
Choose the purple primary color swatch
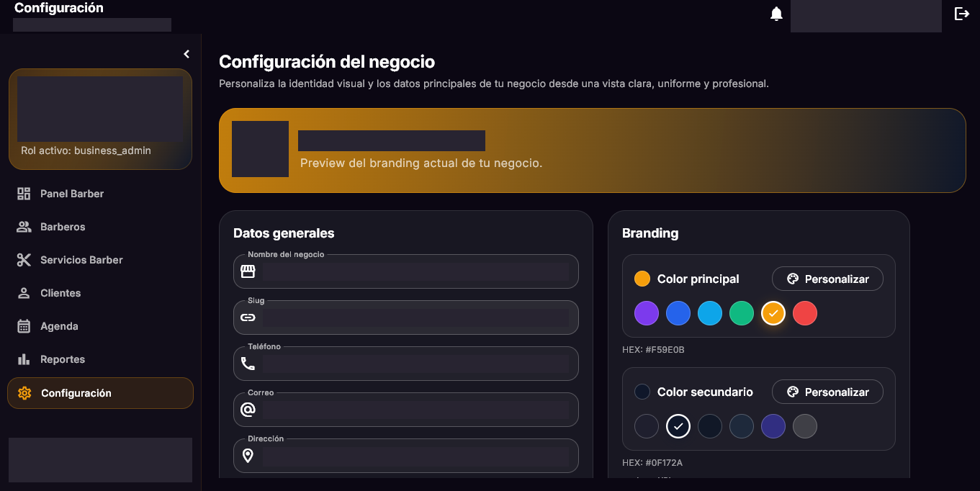pos(647,313)
